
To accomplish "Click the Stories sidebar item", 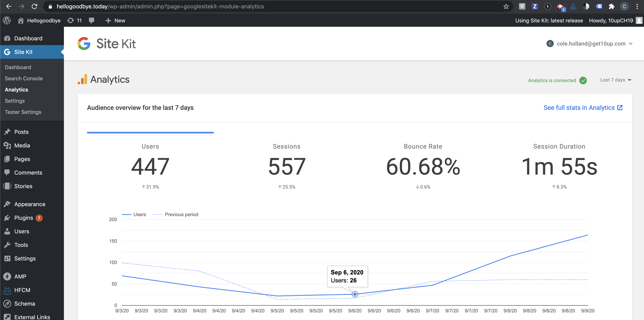I will coord(23,186).
